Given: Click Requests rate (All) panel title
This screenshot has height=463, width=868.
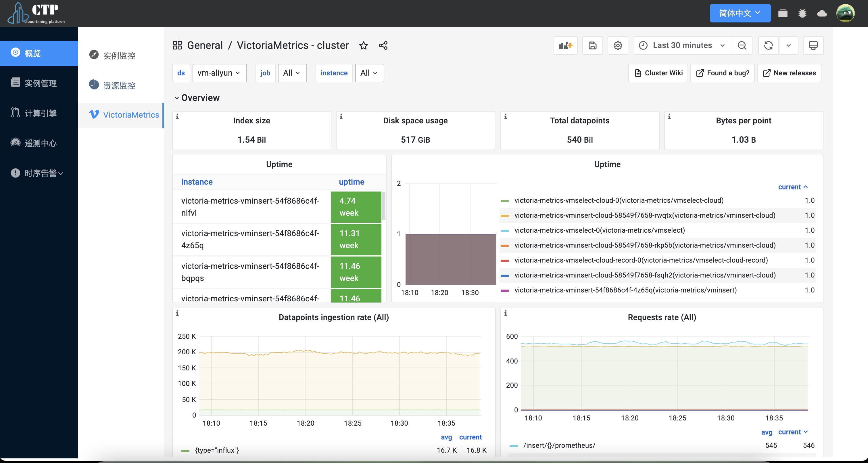Looking at the screenshot, I should (x=662, y=317).
